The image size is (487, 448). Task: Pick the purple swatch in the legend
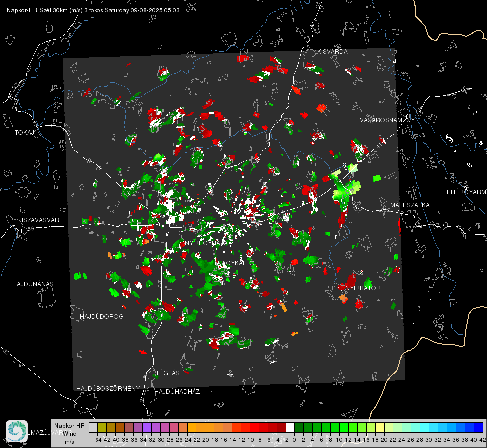coord(147,427)
